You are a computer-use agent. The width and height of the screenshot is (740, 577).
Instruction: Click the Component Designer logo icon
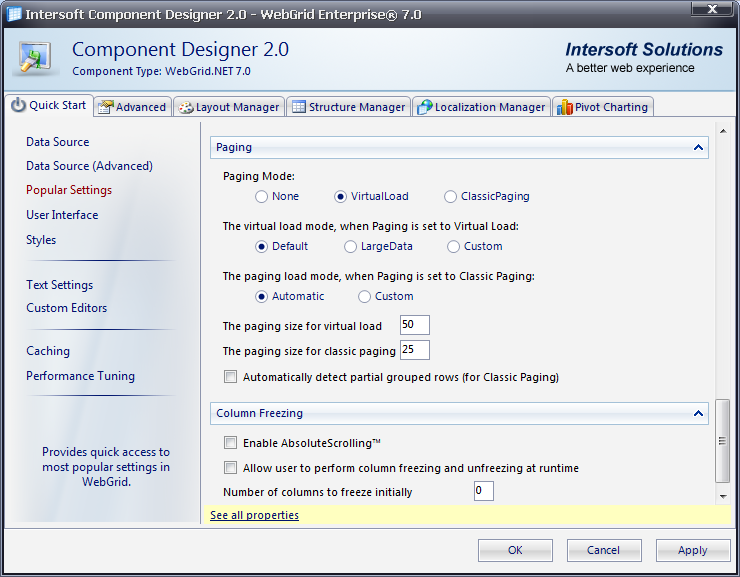(x=37, y=57)
